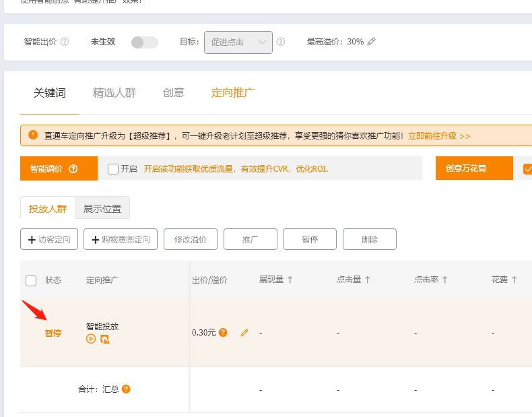Click the help icon next to 智能出价

[65, 42]
